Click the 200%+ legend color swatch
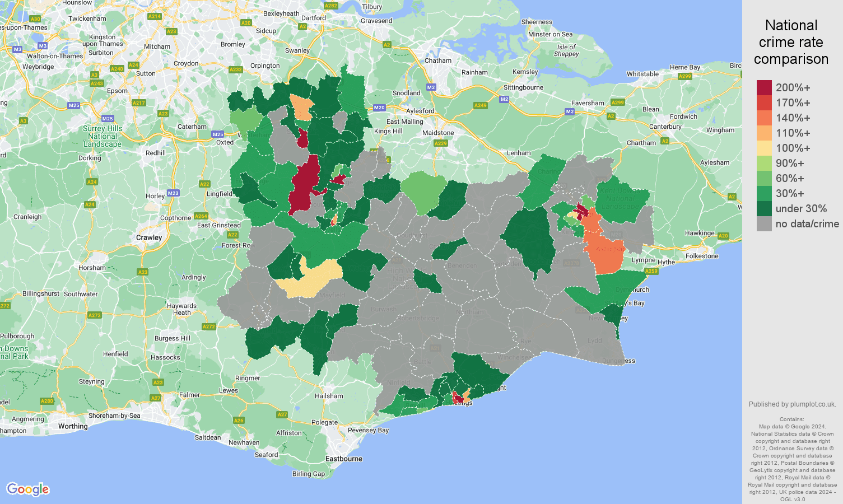 764,88
